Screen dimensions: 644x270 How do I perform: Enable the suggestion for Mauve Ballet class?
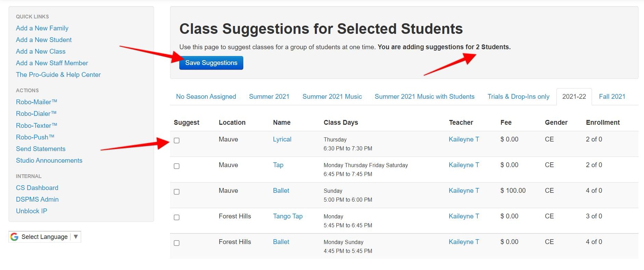177,192
